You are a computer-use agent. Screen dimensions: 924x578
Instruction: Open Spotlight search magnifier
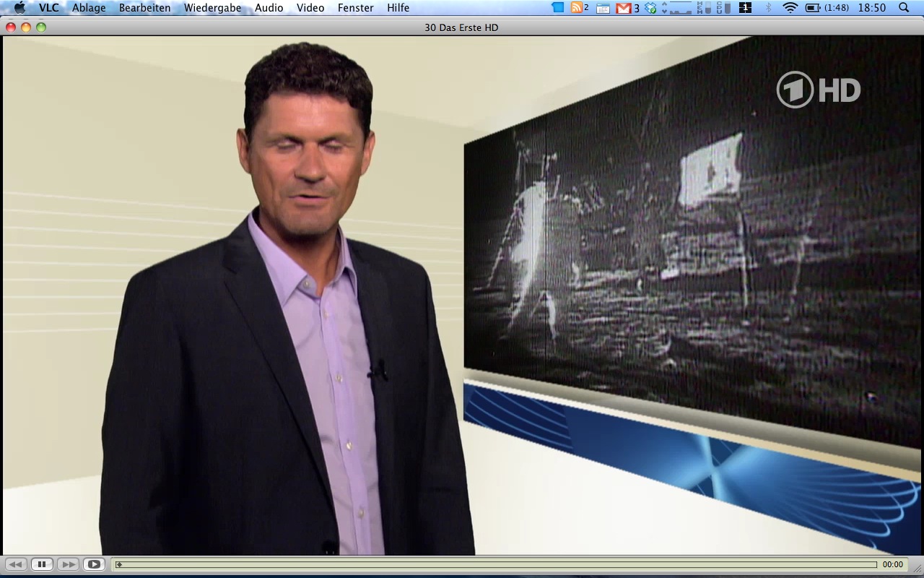pyautogui.click(x=904, y=7)
